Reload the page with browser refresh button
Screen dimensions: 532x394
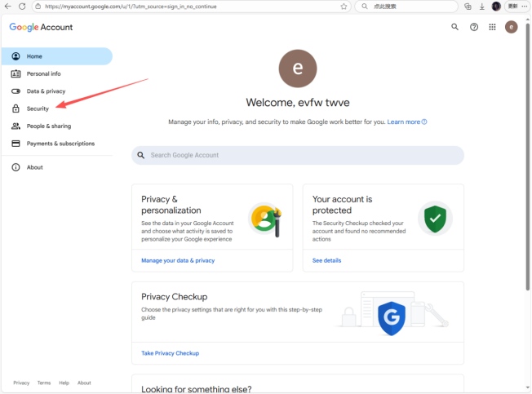22,6
